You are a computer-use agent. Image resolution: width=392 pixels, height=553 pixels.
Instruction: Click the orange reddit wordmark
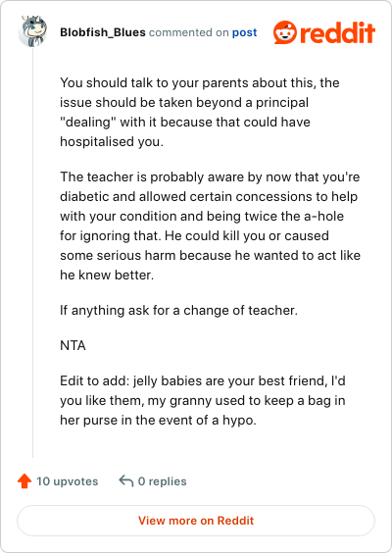pyautogui.click(x=337, y=32)
